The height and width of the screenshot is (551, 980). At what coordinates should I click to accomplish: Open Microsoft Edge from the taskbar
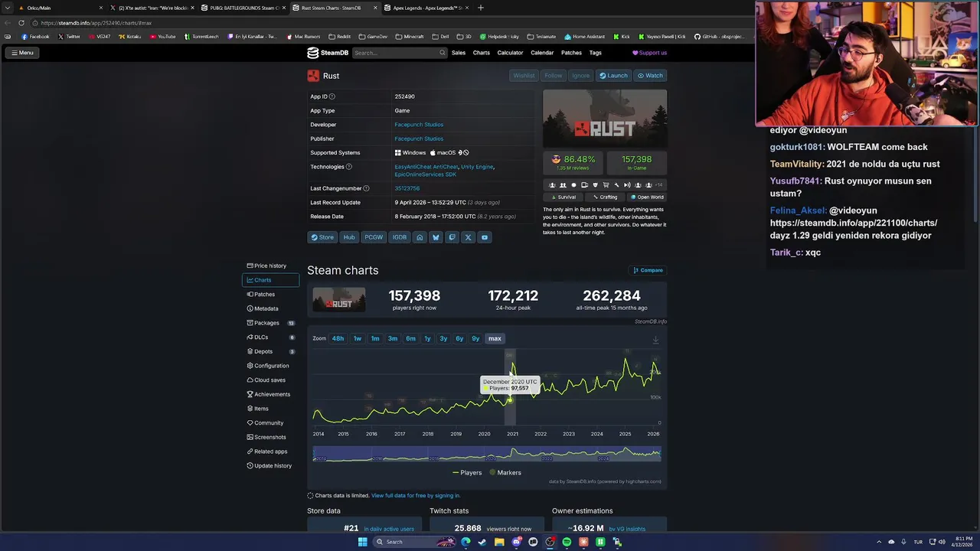coord(465,542)
